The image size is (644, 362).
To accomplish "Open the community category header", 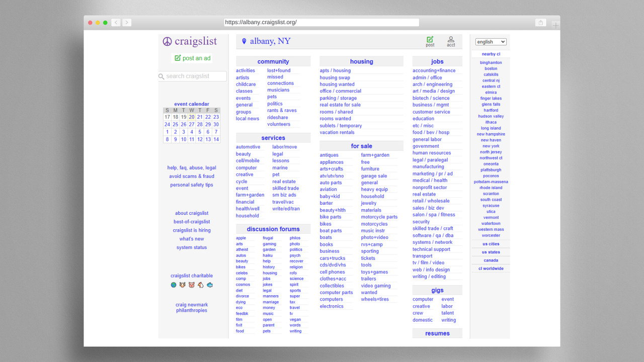I will tap(273, 62).
